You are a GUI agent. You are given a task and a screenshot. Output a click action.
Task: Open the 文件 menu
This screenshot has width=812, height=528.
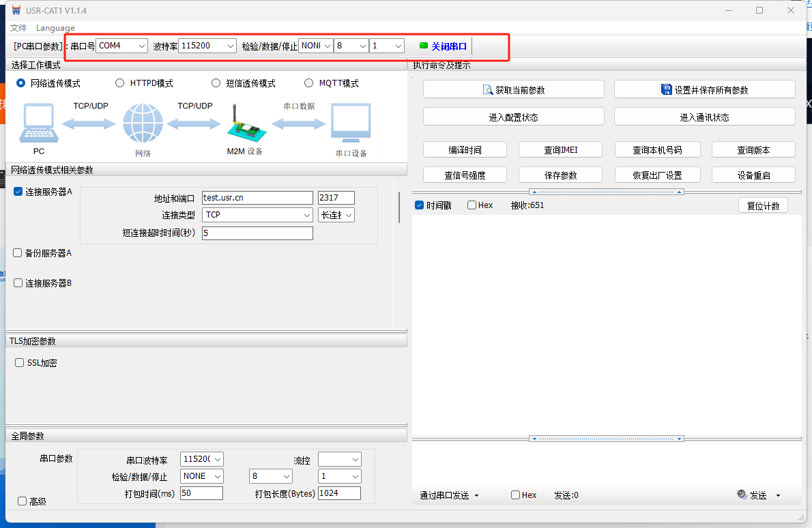pos(18,28)
